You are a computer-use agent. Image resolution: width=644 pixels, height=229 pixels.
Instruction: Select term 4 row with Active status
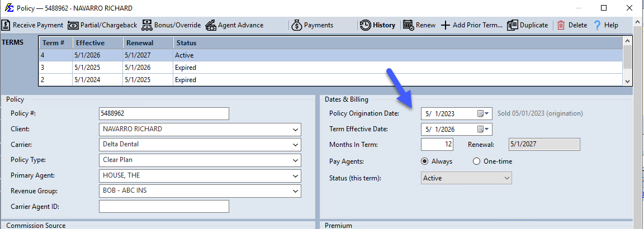330,55
